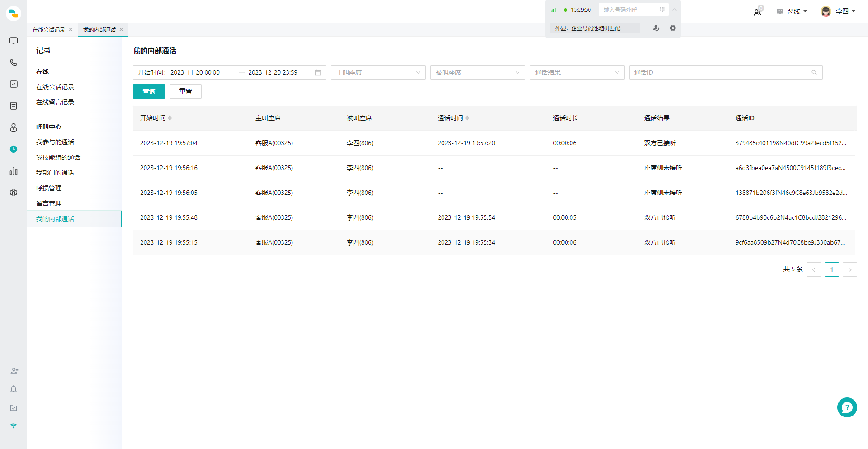The height and width of the screenshot is (449, 868).
Task: Click the 查询 search button
Action: 149,91
